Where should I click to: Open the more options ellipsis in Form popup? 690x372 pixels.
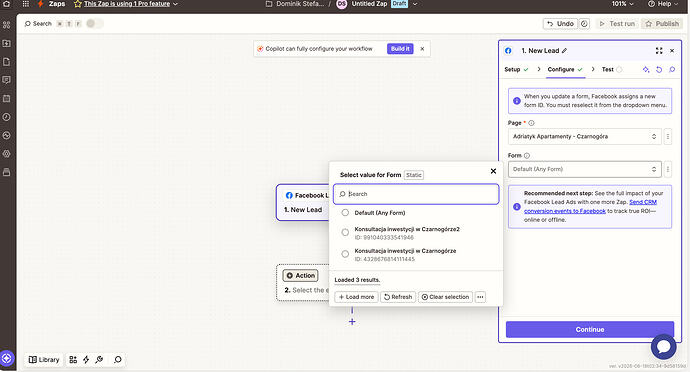480,297
